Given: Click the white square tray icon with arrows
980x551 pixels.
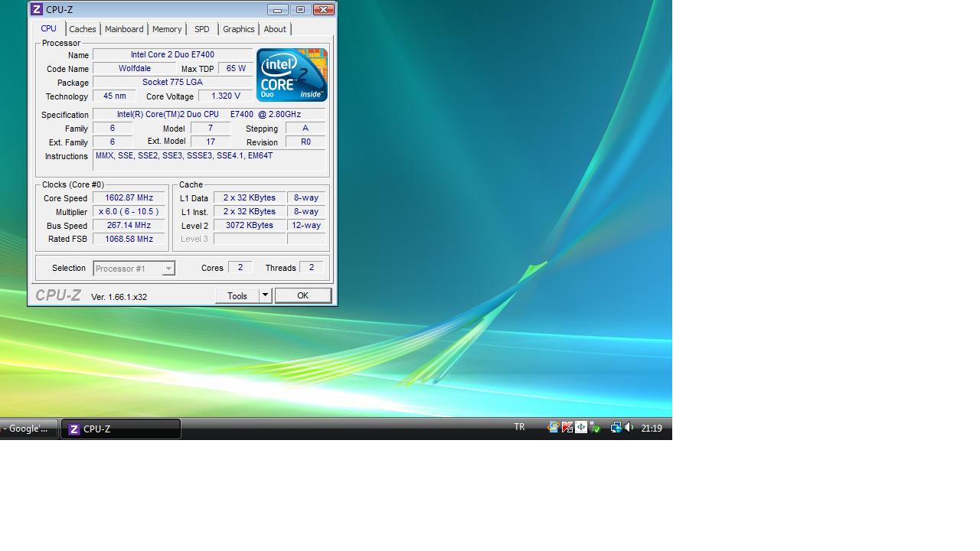Looking at the screenshot, I should (x=581, y=428).
